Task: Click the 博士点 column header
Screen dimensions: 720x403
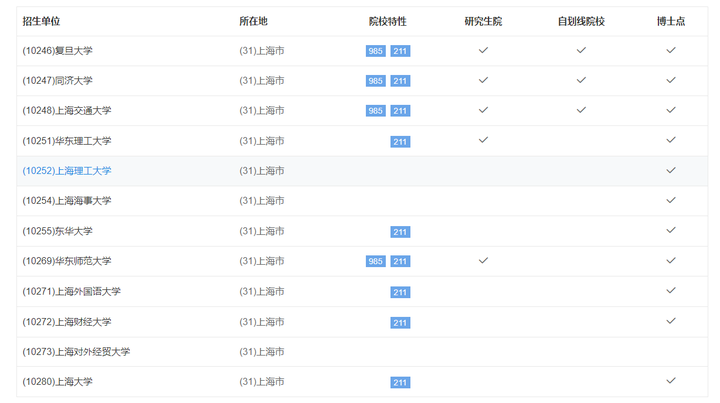Action: click(671, 21)
